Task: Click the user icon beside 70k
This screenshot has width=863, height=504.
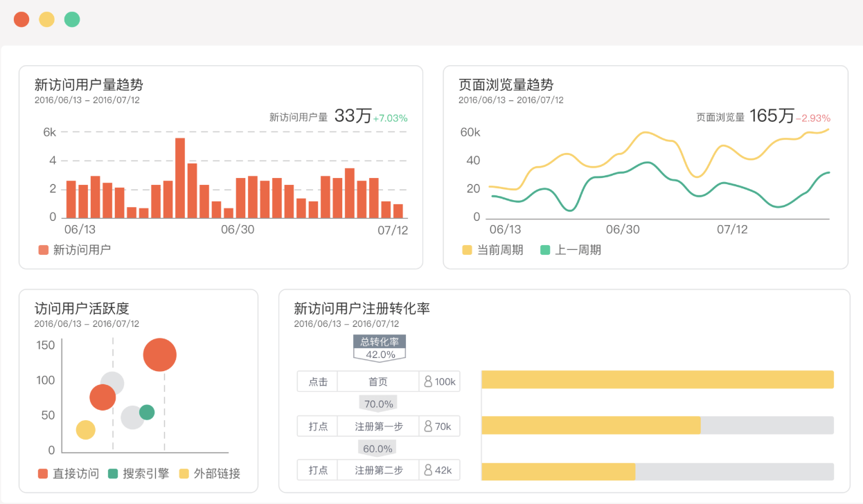Action: (x=427, y=426)
